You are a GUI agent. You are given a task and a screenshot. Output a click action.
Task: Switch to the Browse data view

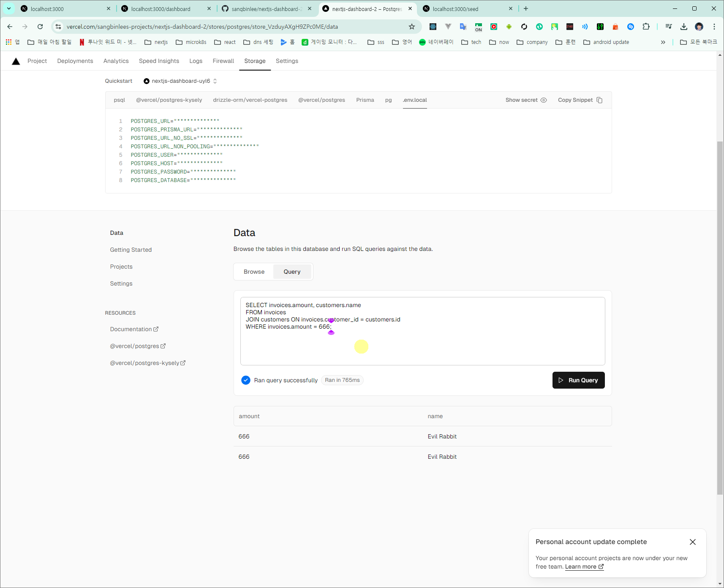[x=254, y=272]
